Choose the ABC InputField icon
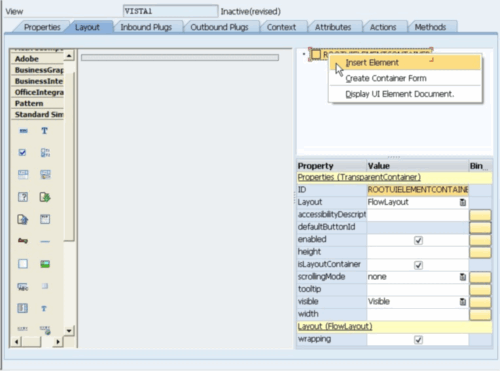The image size is (500, 371). click(23, 287)
